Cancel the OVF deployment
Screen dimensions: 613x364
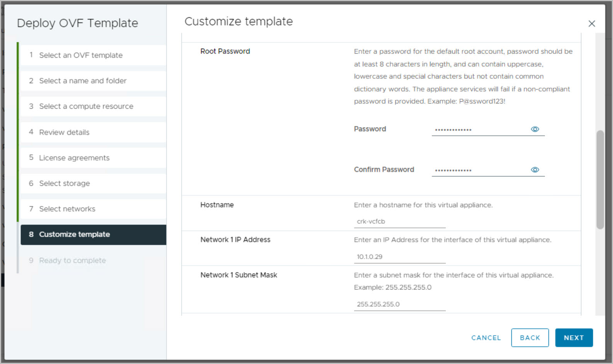coord(486,338)
